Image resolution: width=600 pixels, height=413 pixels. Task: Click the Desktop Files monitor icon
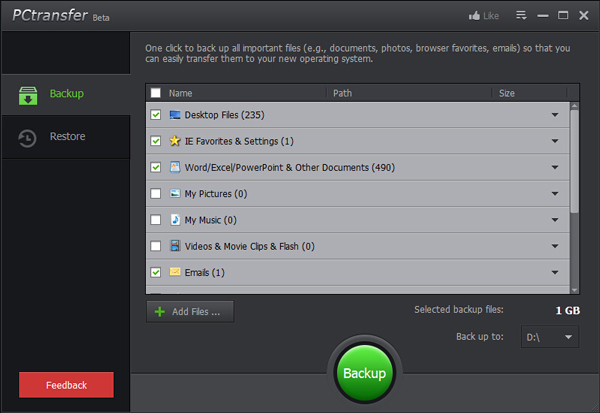coord(175,115)
